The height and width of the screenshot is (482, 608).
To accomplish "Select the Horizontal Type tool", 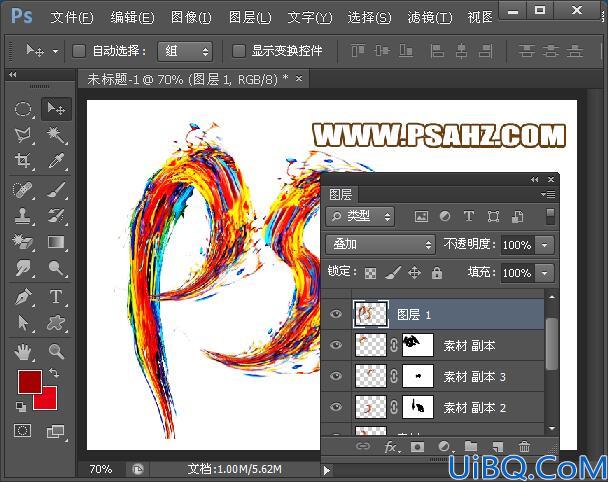I will click(x=56, y=297).
